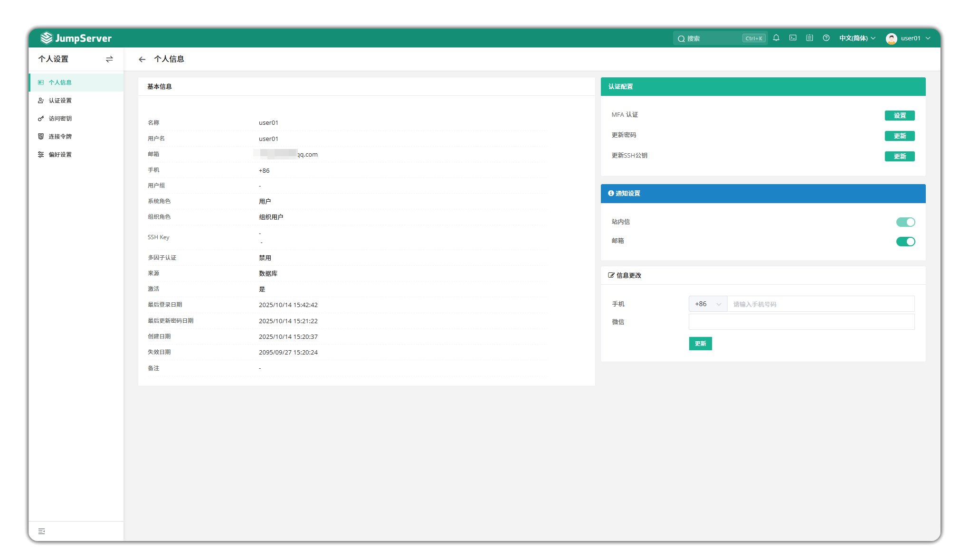Open the user01 account dropdown

pos(908,38)
